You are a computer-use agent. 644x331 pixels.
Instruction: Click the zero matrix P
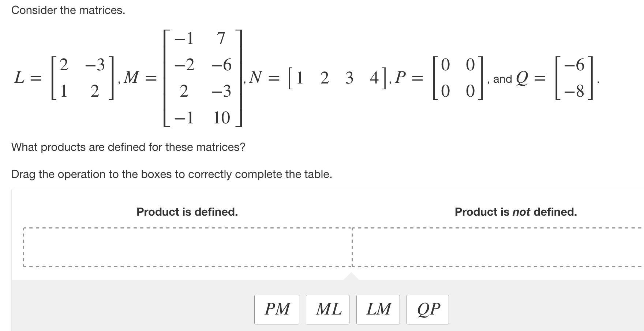(x=458, y=78)
